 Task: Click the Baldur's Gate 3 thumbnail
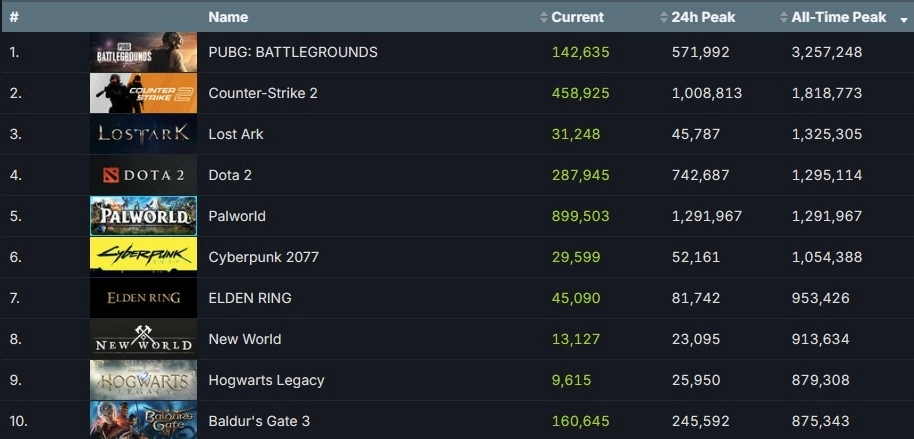pyautogui.click(x=143, y=420)
